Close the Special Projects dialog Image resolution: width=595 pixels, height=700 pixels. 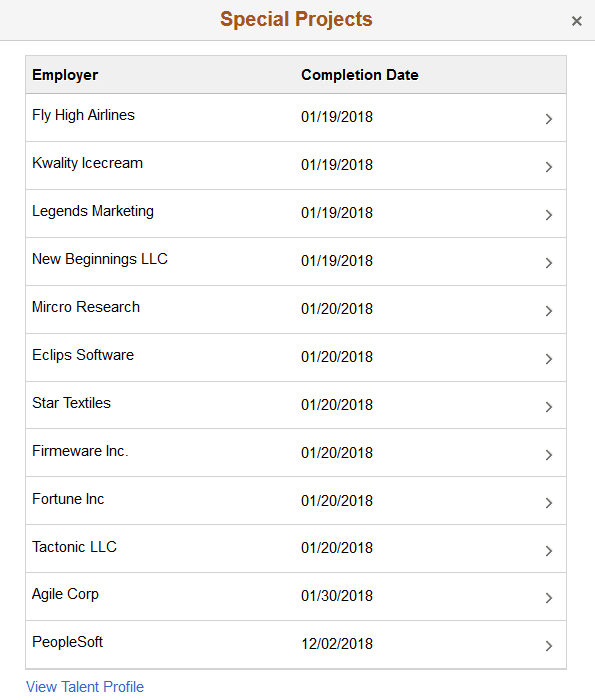[x=576, y=21]
